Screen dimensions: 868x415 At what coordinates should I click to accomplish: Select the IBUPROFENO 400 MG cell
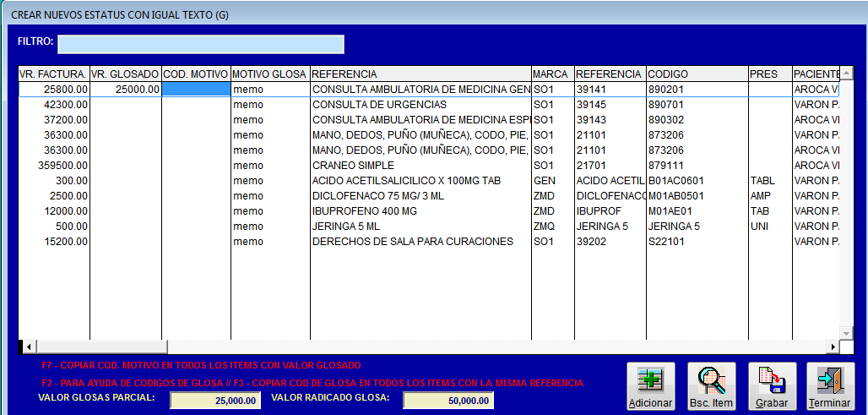click(420, 211)
